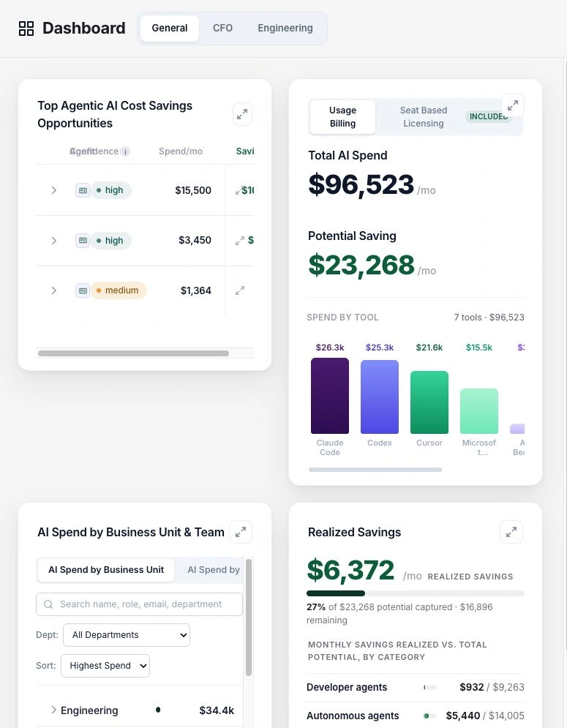Select the Usage Billing tab

[x=342, y=117]
